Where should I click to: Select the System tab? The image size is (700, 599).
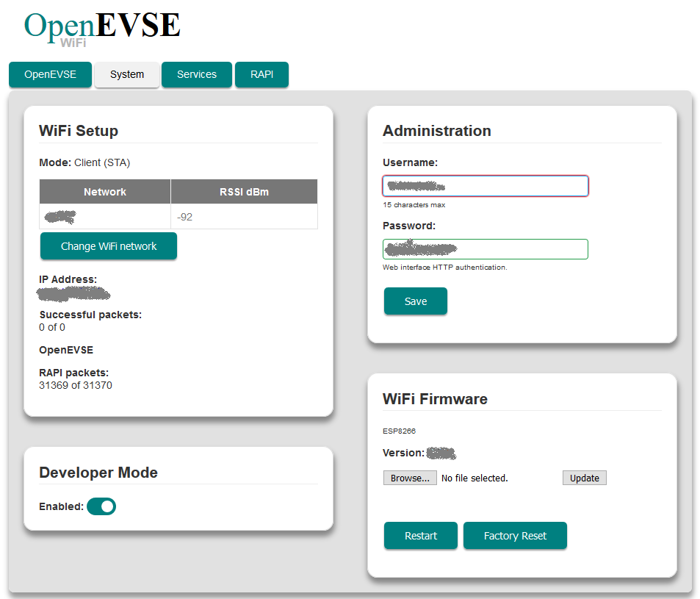[x=127, y=74]
